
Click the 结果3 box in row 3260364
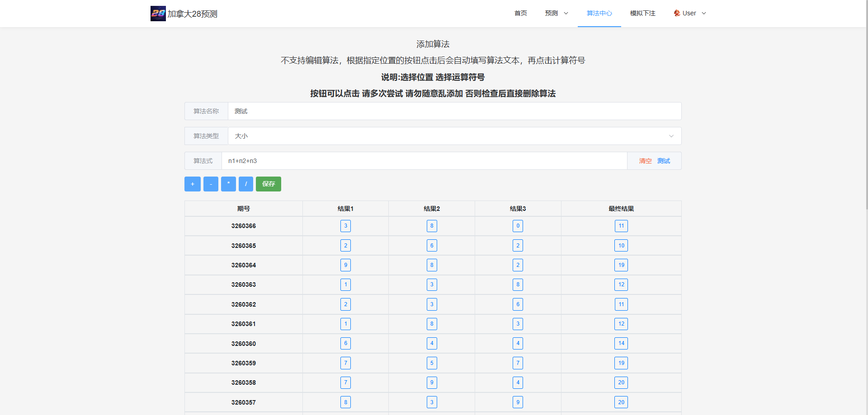point(518,265)
